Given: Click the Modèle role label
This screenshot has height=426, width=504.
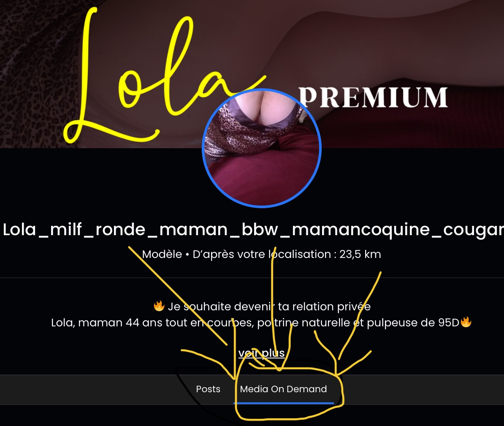Looking at the screenshot, I should 162,254.
